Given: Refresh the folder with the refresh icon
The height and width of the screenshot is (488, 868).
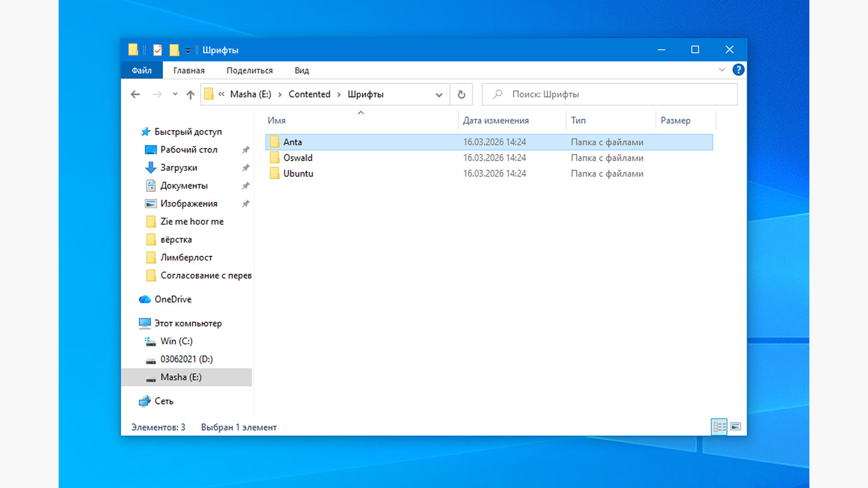Looking at the screenshot, I should tap(461, 94).
